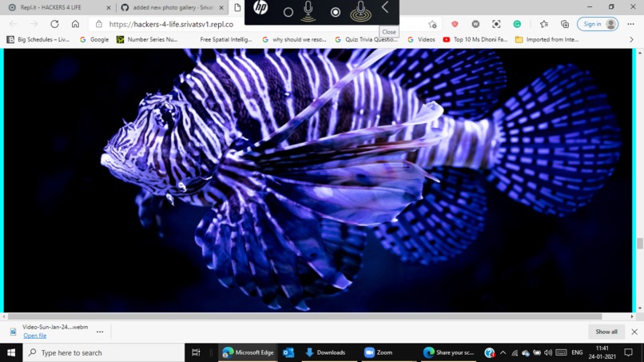Open Number Series Nu... bookmark
The width and height of the screenshot is (644, 362).
147,39
